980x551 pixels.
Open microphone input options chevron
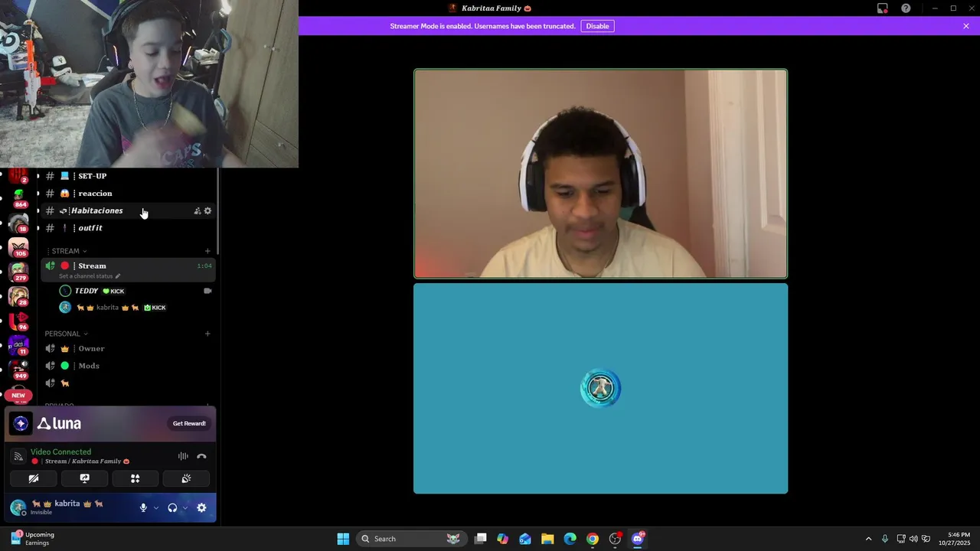point(156,507)
